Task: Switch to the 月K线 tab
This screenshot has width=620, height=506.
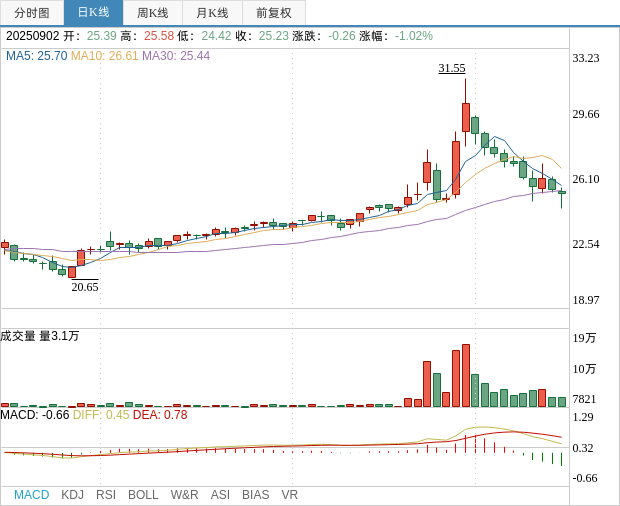Action: tap(212, 13)
